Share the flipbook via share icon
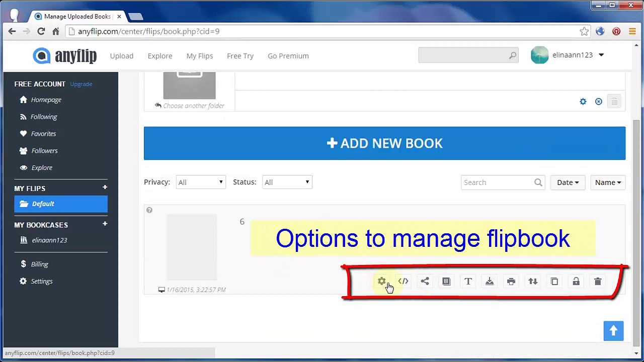The width and height of the screenshot is (644, 362). point(425,282)
